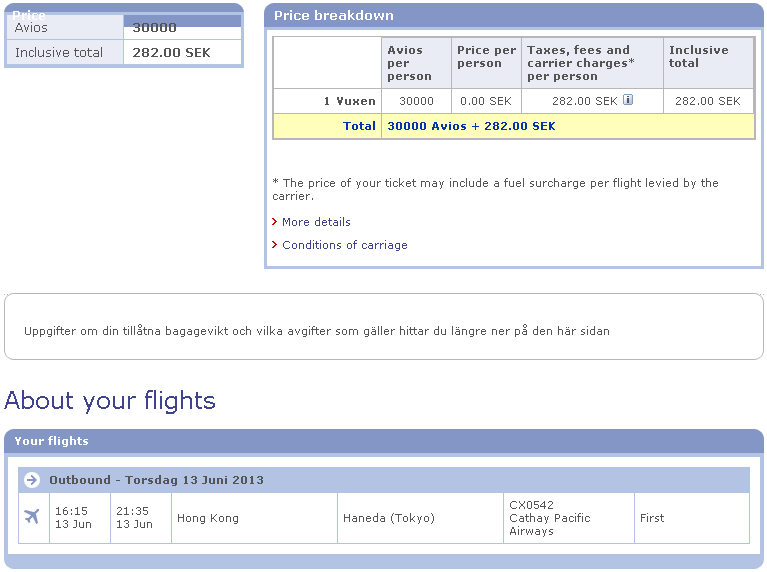
Task: Open the More details link
Action: 316,222
